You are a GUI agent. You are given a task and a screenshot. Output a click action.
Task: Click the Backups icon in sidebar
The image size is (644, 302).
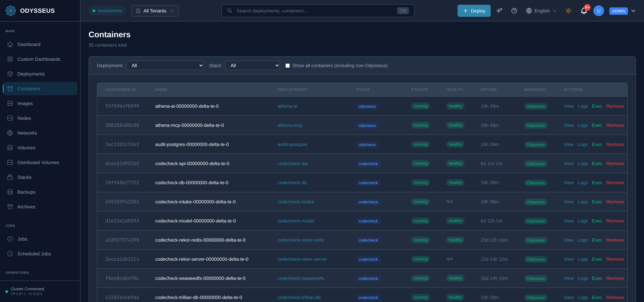[x=10, y=192]
